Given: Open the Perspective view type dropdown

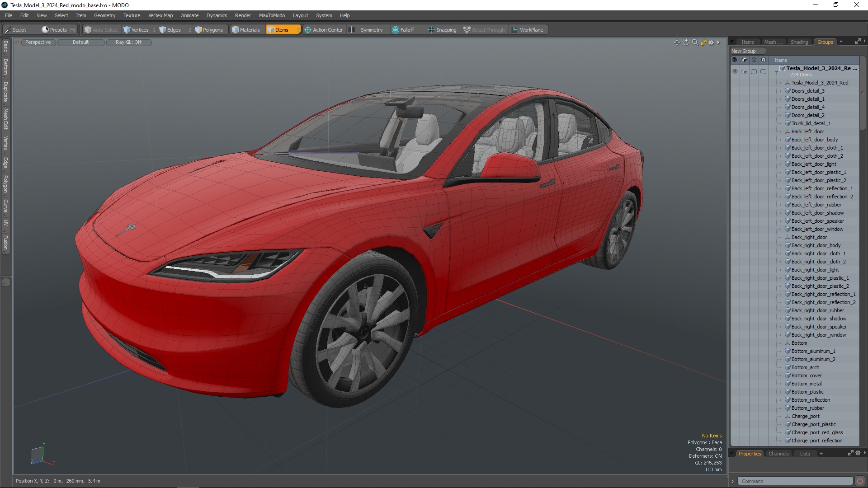Looking at the screenshot, I should point(38,42).
